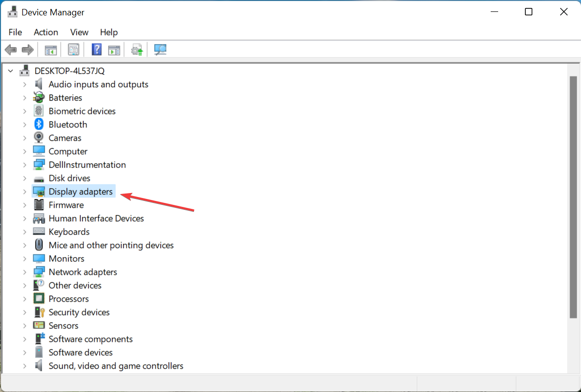Click the Security devices key icon
The height and width of the screenshot is (392, 581).
(x=39, y=312)
